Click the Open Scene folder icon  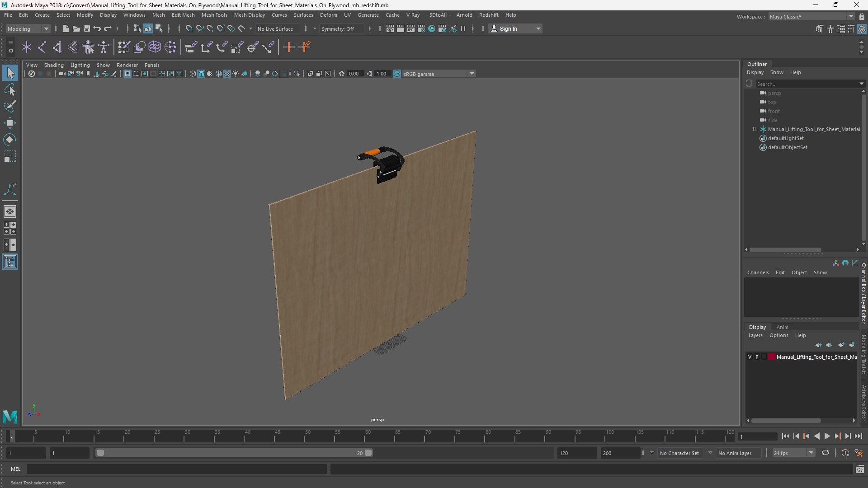pos(76,28)
